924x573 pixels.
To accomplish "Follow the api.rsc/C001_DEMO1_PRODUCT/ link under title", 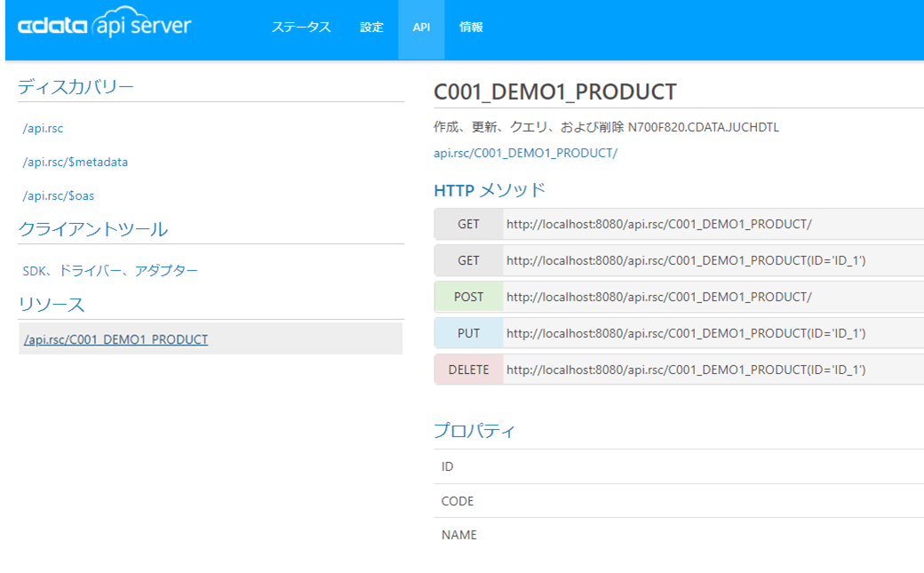I will pos(525,153).
